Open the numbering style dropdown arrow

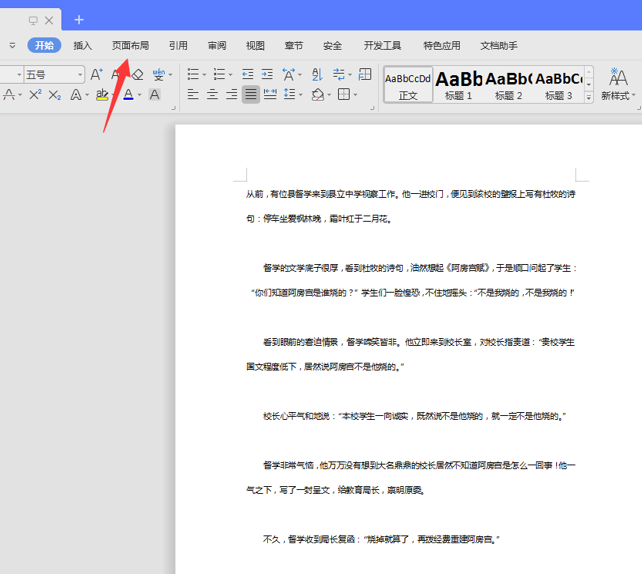[x=231, y=75]
